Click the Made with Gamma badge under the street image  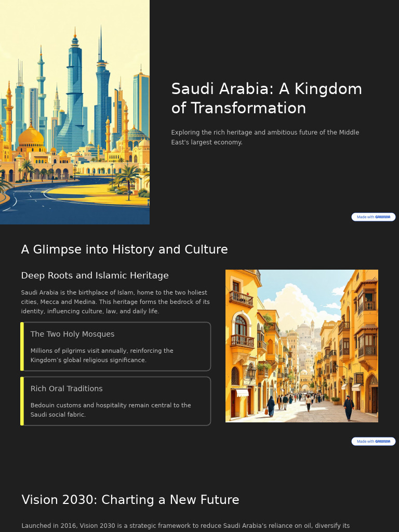[x=373, y=441]
